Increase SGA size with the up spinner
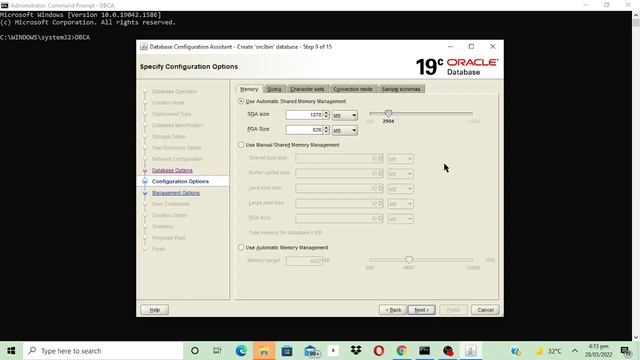This screenshot has height=360, width=640. click(x=326, y=113)
